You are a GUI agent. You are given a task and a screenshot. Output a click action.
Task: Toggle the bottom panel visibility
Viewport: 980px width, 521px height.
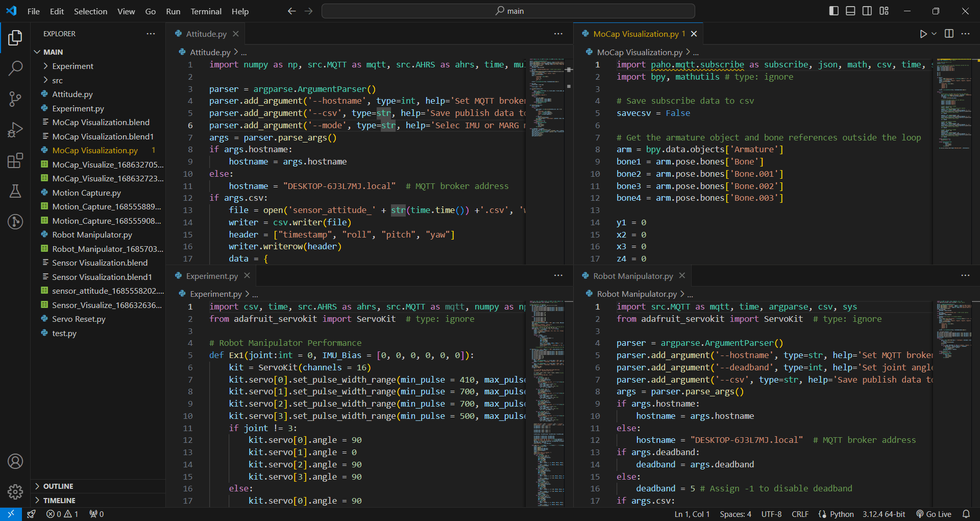(850, 10)
